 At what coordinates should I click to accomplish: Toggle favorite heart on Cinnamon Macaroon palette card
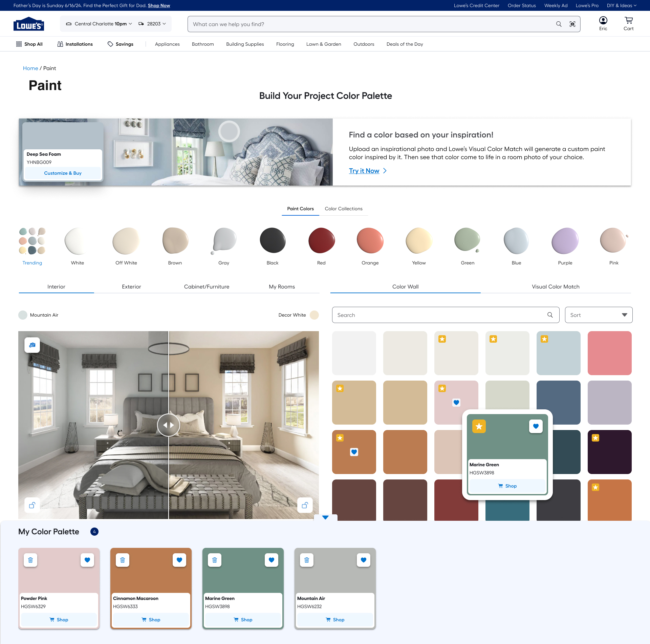click(x=179, y=560)
